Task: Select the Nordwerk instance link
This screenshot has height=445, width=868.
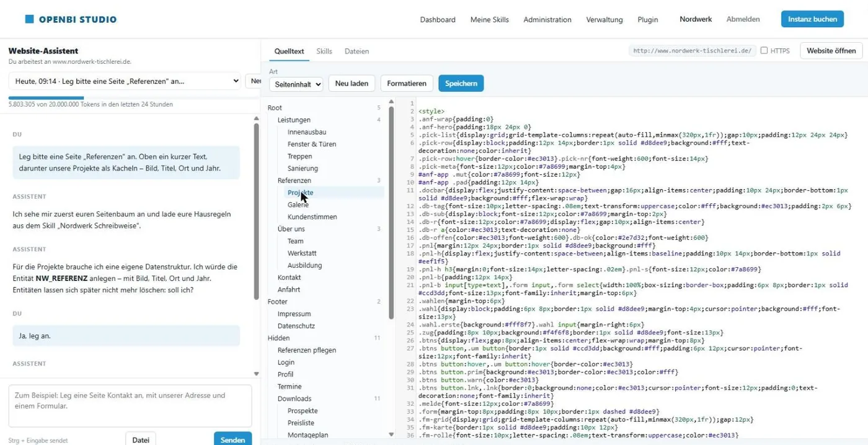Action: tap(696, 19)
